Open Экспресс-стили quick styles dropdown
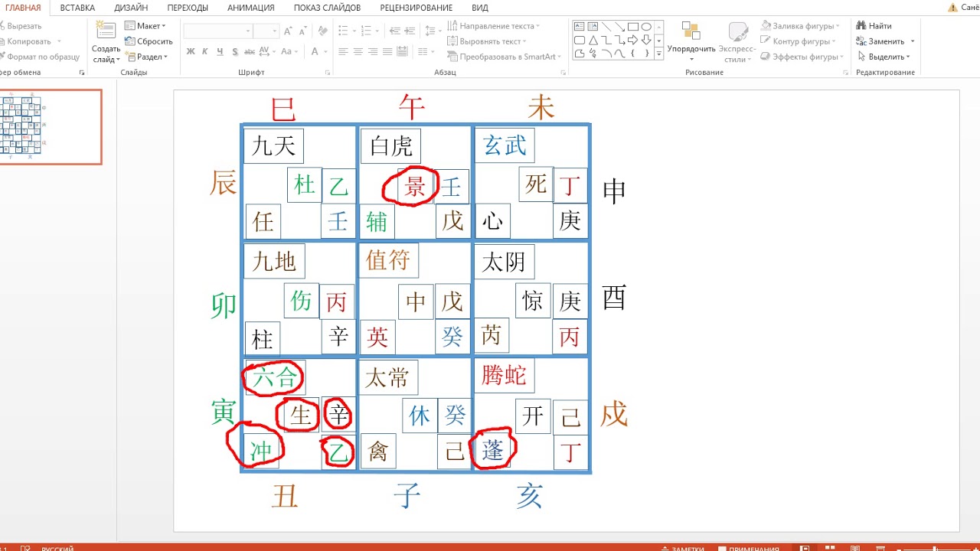 point(738,43)
